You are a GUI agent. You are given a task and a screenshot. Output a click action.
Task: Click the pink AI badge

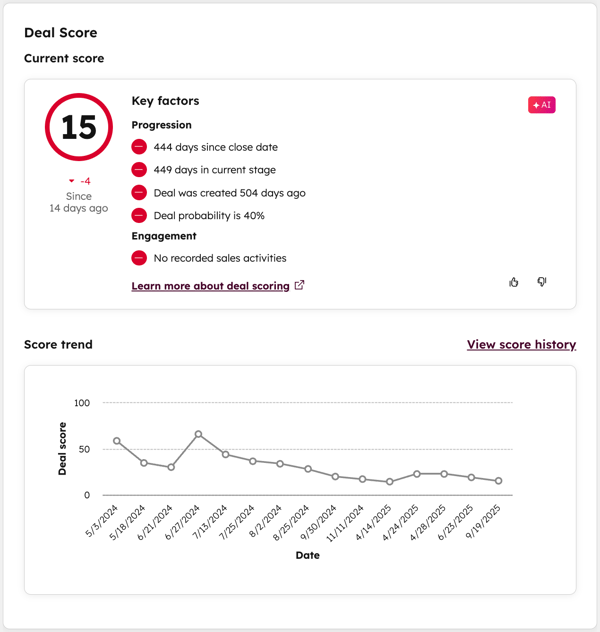click(542, 105)
